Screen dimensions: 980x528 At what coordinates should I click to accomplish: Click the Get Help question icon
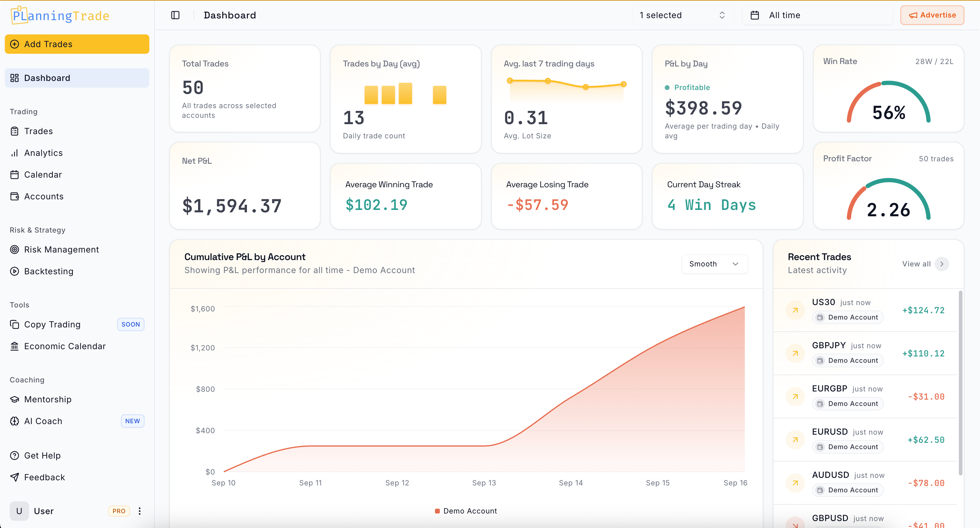(15, 456)
